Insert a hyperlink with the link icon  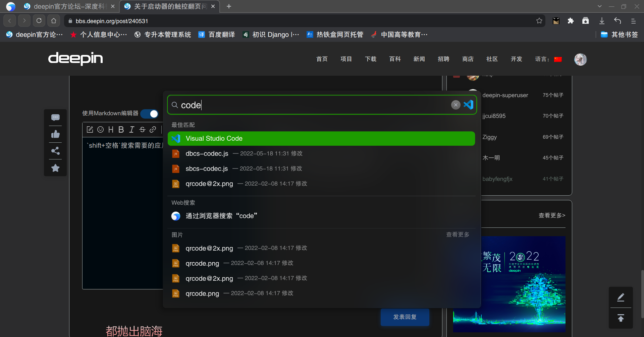click(x=153, y=130)
